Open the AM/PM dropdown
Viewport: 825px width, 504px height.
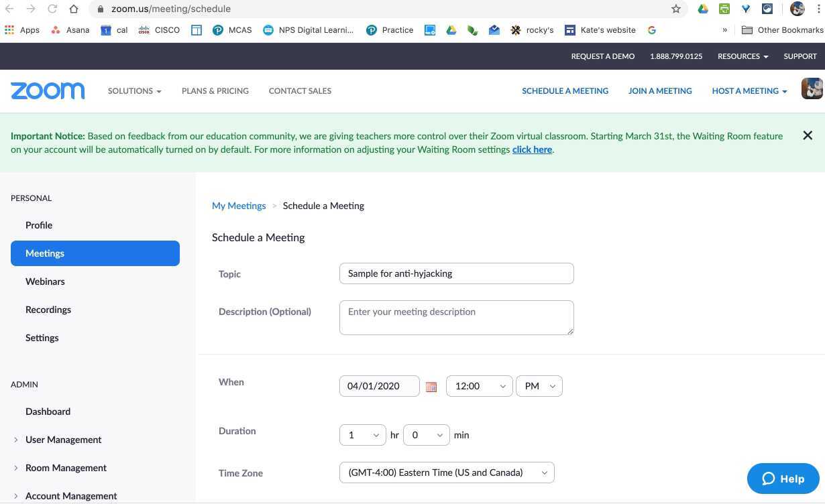539,386
